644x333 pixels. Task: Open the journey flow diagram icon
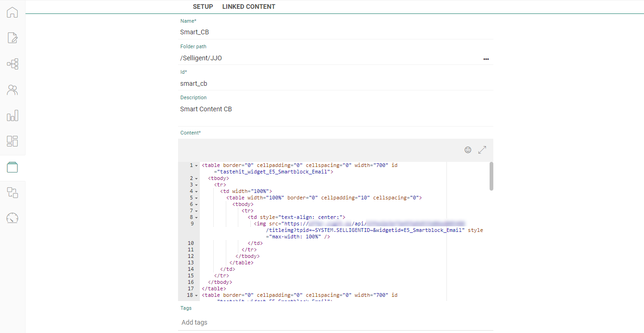[13, 64]
